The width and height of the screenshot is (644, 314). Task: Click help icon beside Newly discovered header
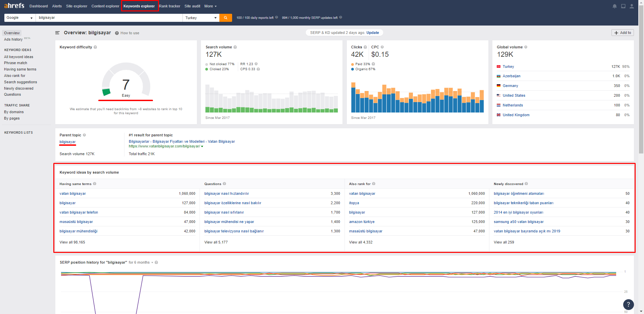[x=526, y=184]
